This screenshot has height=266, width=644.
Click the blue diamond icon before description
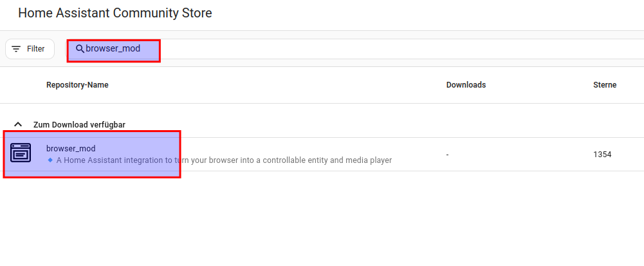coord(50,160)
